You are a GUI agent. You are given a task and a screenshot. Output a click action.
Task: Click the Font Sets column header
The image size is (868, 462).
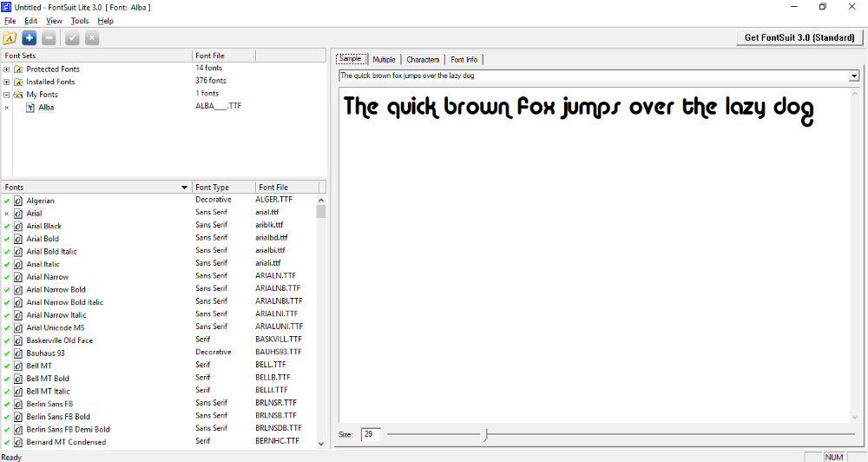pyautogui.click(x=97, y=56)
